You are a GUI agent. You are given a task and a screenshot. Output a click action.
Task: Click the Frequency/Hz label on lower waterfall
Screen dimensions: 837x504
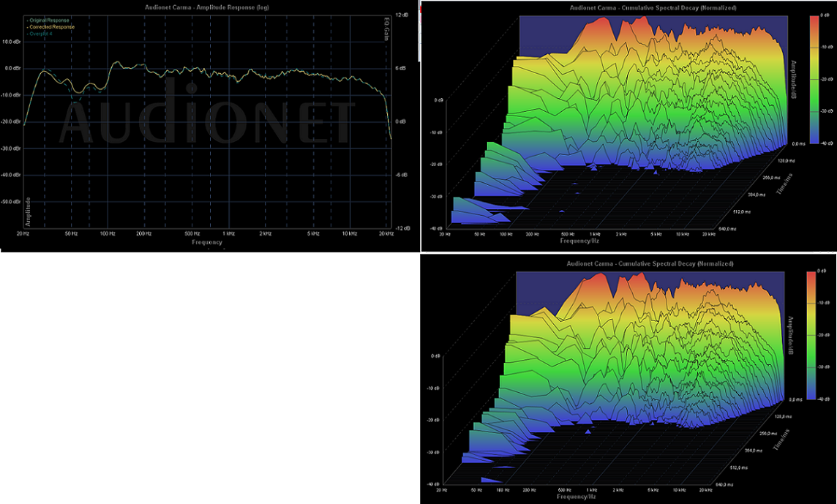(x=577, y=496)
